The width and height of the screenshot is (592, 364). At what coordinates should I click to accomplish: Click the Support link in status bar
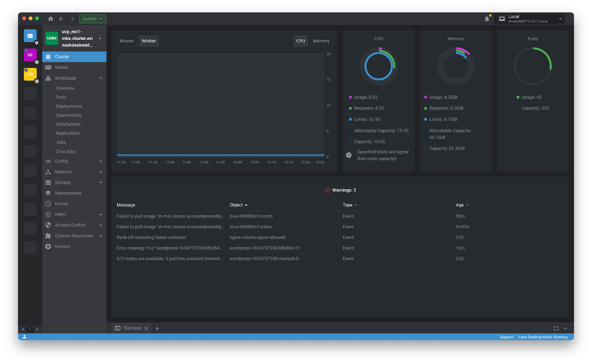click(x=507, y=337)
